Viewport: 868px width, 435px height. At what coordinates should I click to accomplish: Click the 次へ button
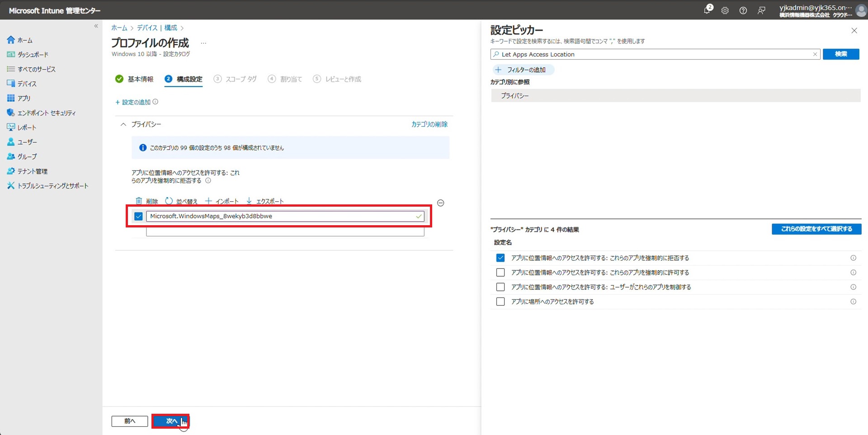[170, 421]
